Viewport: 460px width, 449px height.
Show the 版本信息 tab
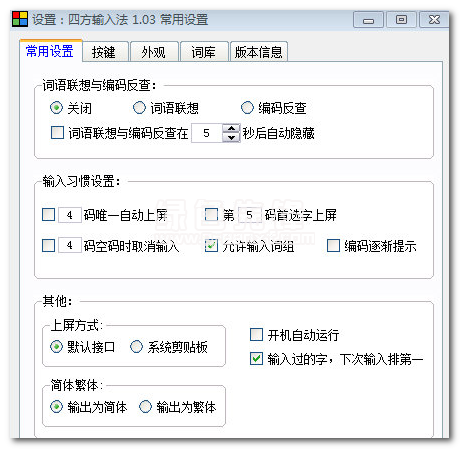(x=259, y=52)
